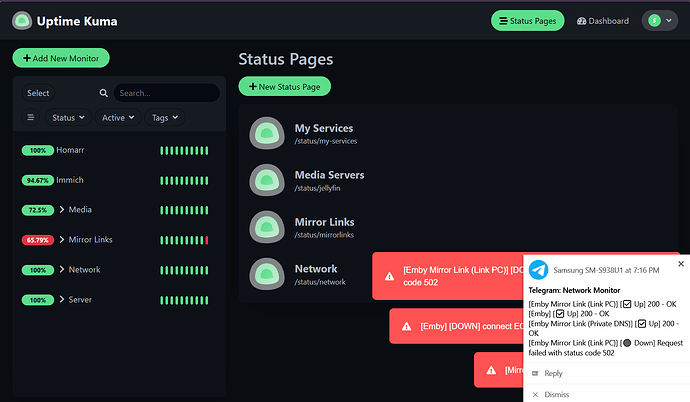Expand the Media monitor group
The image size is (690, 402).
(62, 210)
